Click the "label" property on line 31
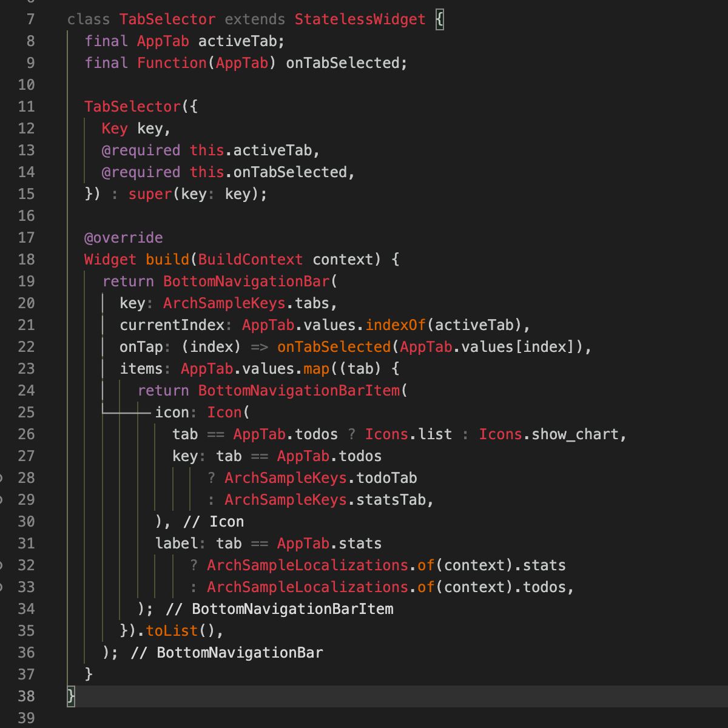 [x=177, y=544]
